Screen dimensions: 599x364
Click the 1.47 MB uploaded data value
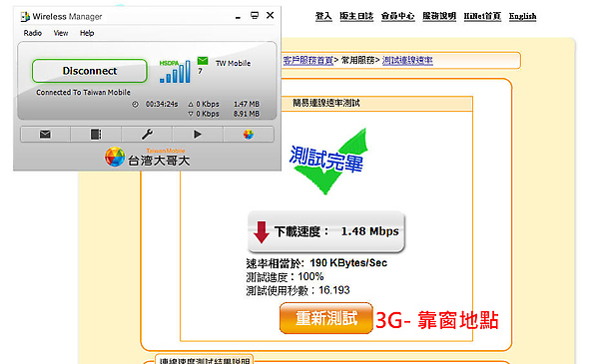tap(247, 104)
